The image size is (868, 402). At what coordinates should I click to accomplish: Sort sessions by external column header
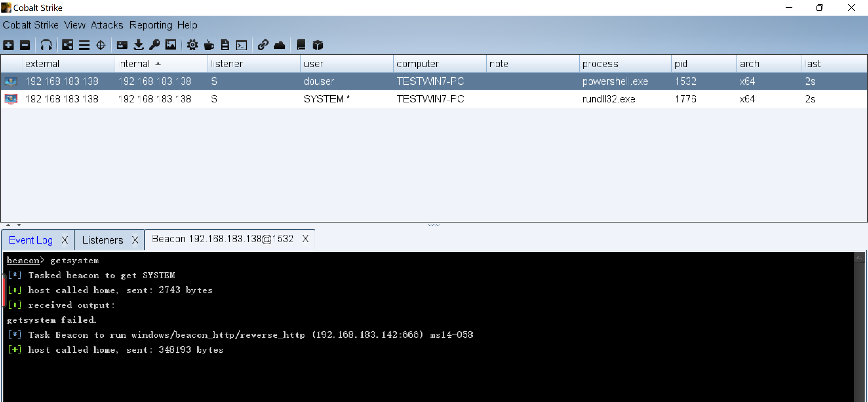68,64
